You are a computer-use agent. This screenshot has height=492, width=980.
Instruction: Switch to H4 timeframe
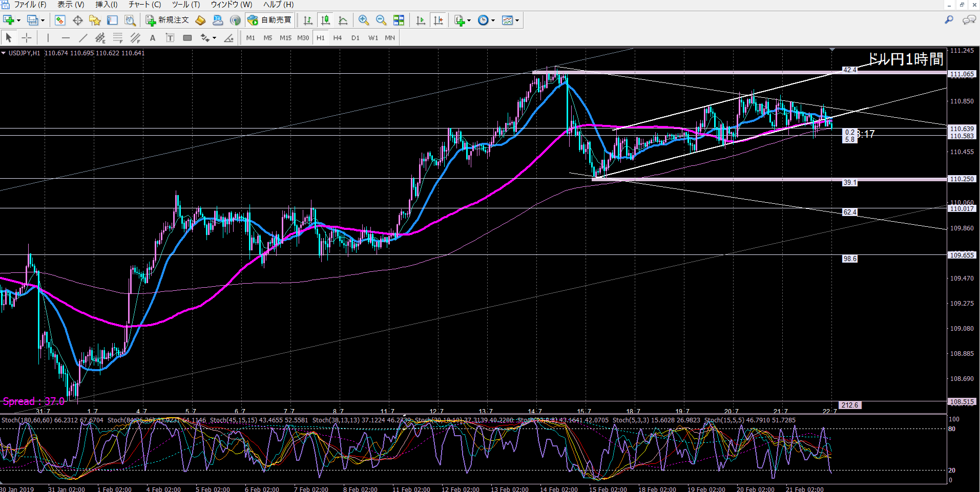point(338,37)
